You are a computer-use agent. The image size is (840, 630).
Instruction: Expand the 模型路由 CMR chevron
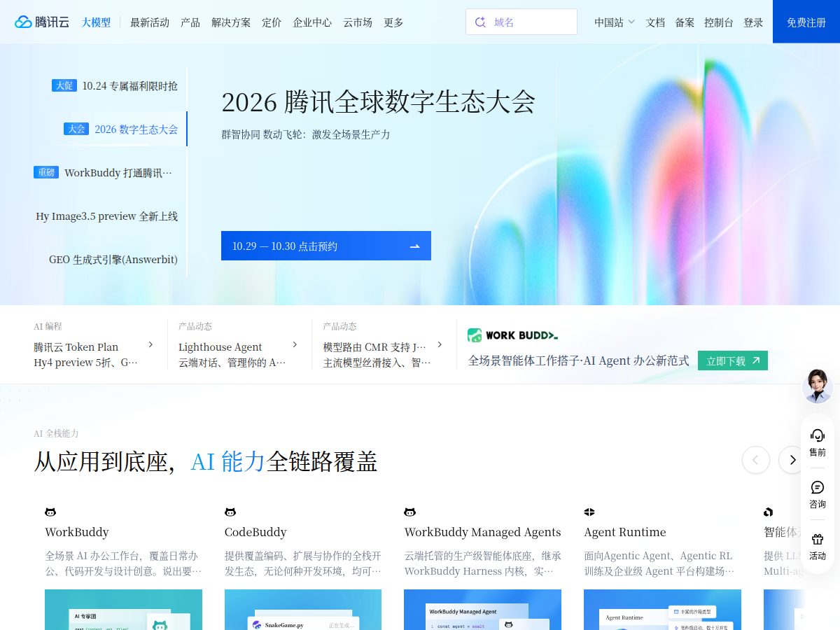pos(440,344)
